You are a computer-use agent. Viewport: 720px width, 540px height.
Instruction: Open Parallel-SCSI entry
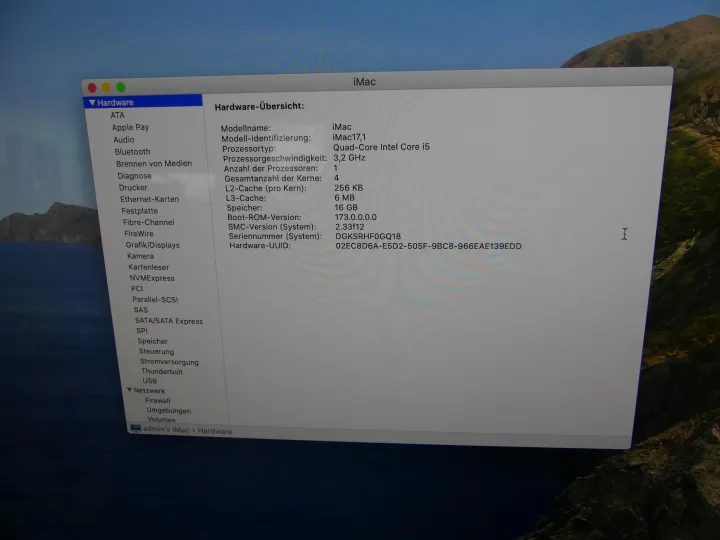coord(155,299)
